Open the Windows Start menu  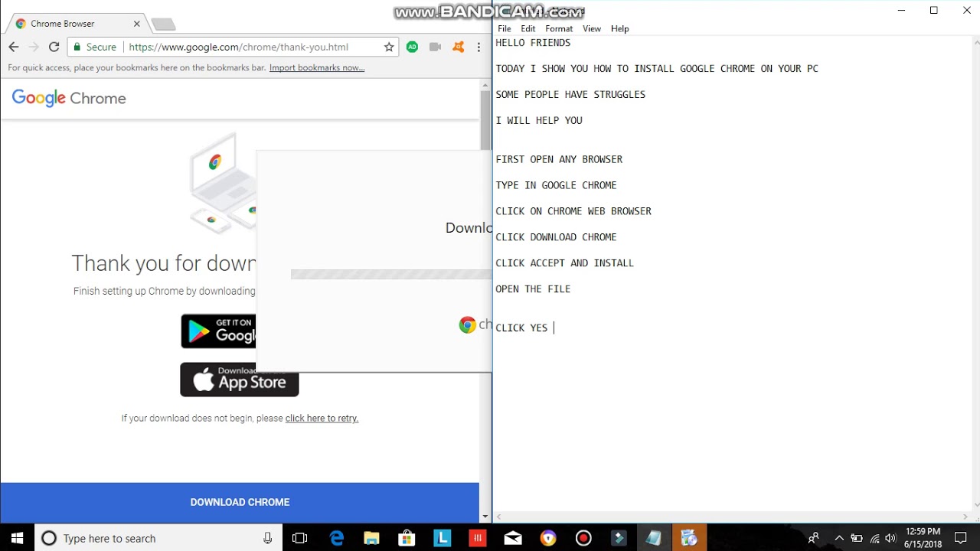[17, 538]
